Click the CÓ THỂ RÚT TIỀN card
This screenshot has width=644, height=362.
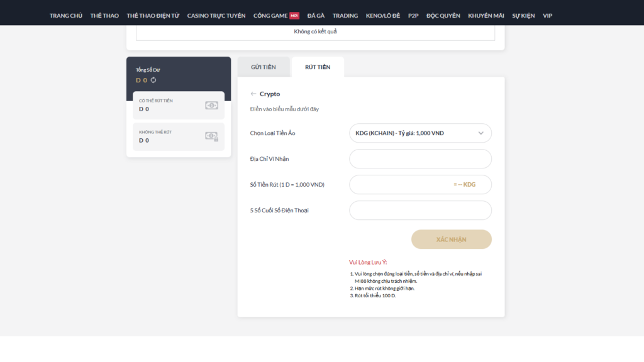(x=179, y=106)
